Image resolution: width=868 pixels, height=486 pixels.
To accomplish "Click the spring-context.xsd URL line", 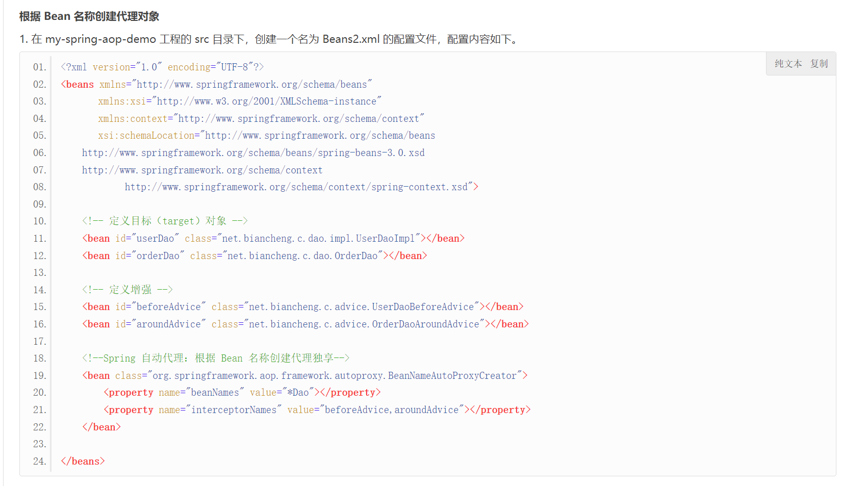I will point(301,187).
